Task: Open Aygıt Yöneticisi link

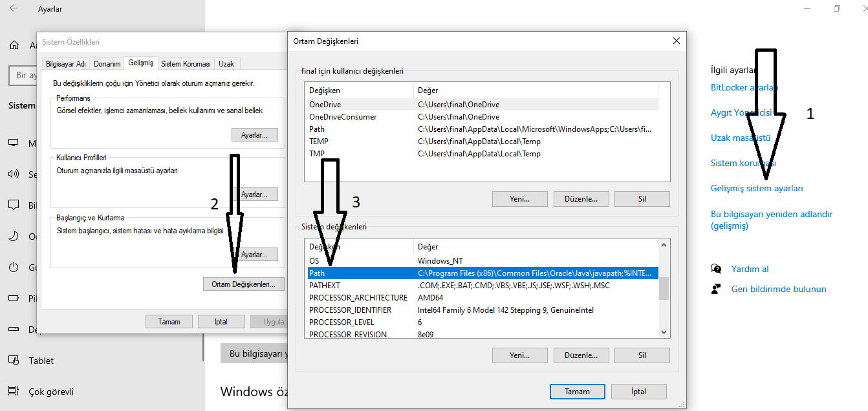Action: click(741, 112)
